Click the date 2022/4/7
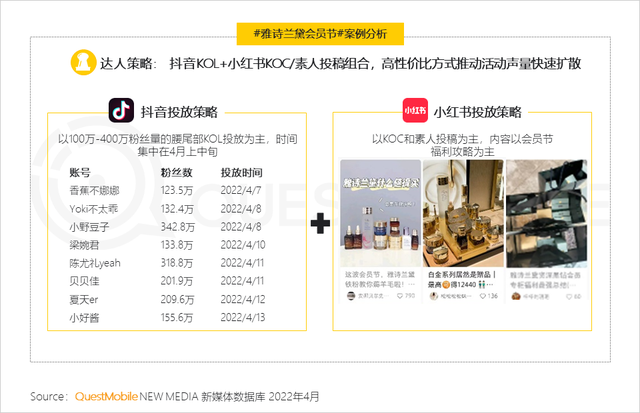The width and height of the screenshot is (640, 413). [241, 191]
